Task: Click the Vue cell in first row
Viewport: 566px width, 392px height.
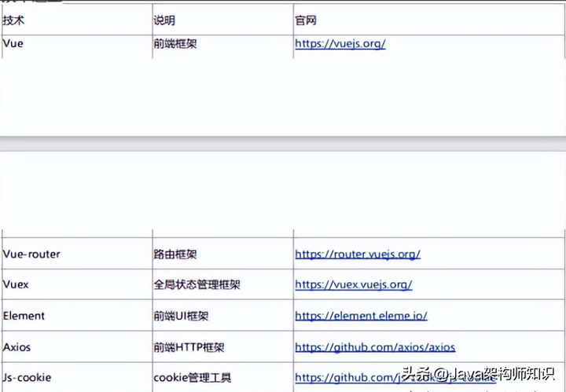Action: point(77,46)
